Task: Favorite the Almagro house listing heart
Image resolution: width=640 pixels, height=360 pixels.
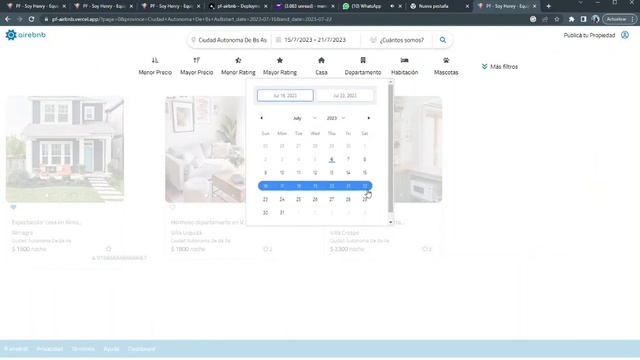Action: 13,207
